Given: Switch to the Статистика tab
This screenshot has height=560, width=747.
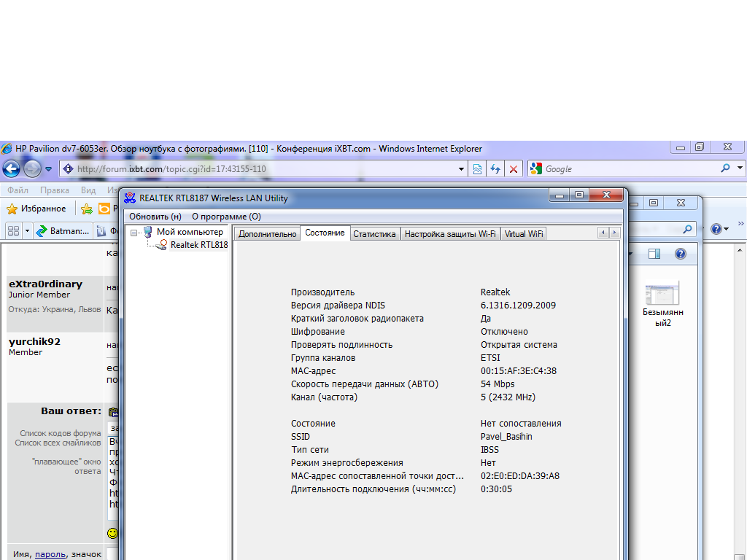Looking at the screenshot, I should pyautogui.click(x=374, y=234).
